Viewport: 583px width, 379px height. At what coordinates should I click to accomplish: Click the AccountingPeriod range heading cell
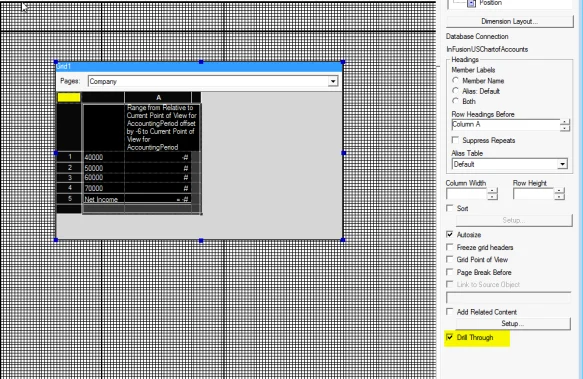tap(162, 128)
